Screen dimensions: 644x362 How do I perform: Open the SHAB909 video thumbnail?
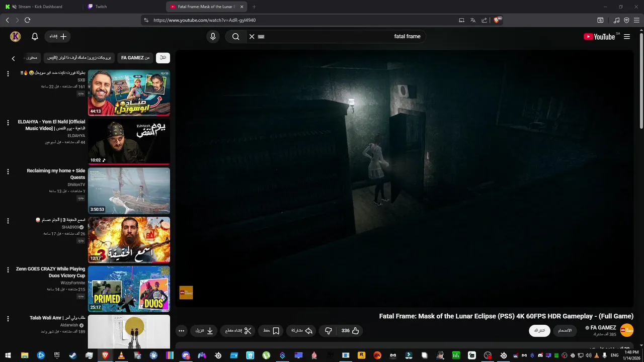[x=129, y=240]
